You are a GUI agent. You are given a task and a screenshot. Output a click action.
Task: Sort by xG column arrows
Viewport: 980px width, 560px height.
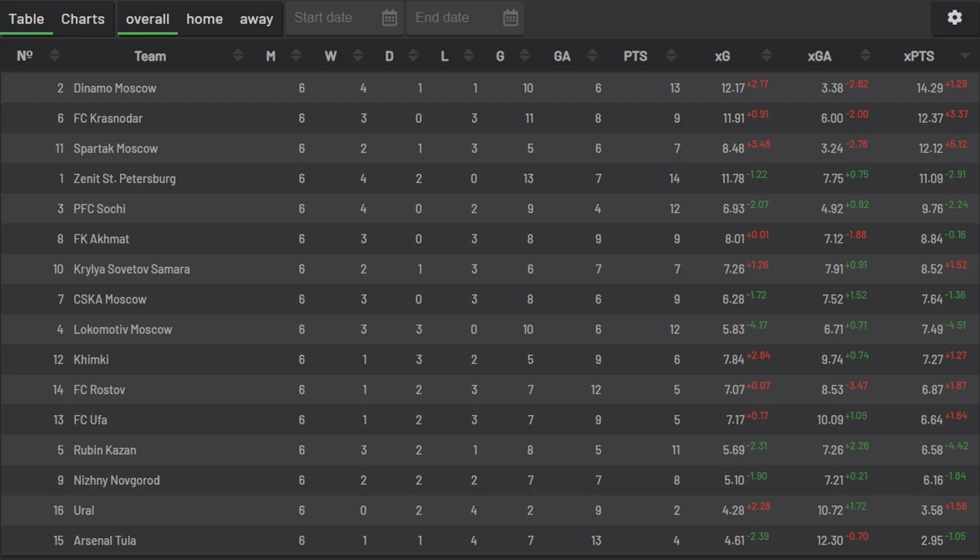click(x=767, y=56)
